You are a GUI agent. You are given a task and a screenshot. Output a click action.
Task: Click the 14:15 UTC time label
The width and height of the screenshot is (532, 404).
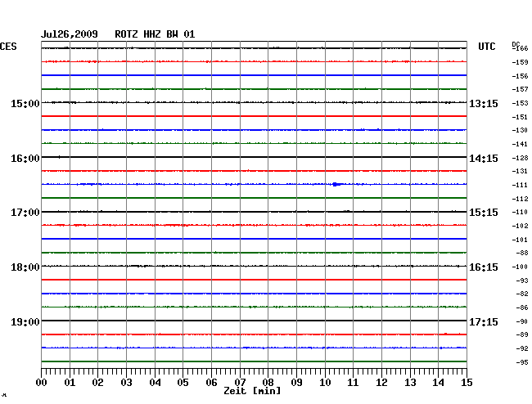pos(484,159)
